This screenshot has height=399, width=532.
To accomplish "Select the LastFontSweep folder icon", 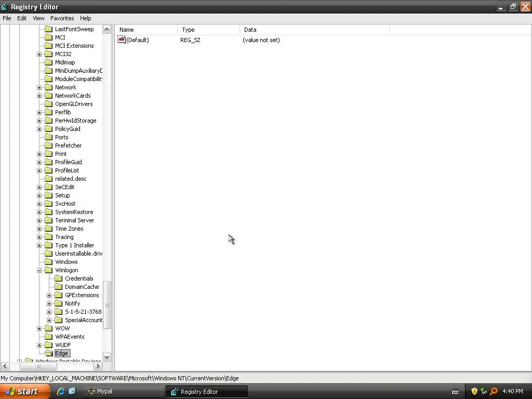I will (x=49, y=29).
